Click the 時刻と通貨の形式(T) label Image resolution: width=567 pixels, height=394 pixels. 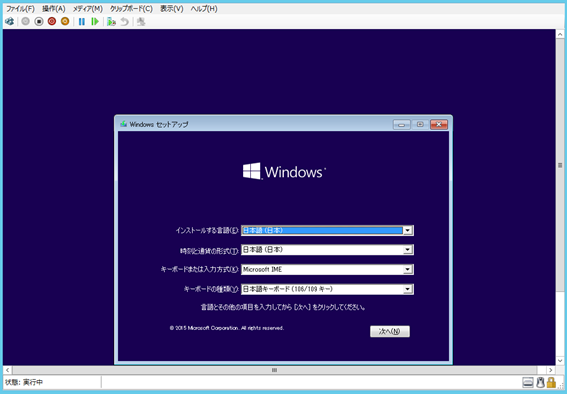[209, 250]
